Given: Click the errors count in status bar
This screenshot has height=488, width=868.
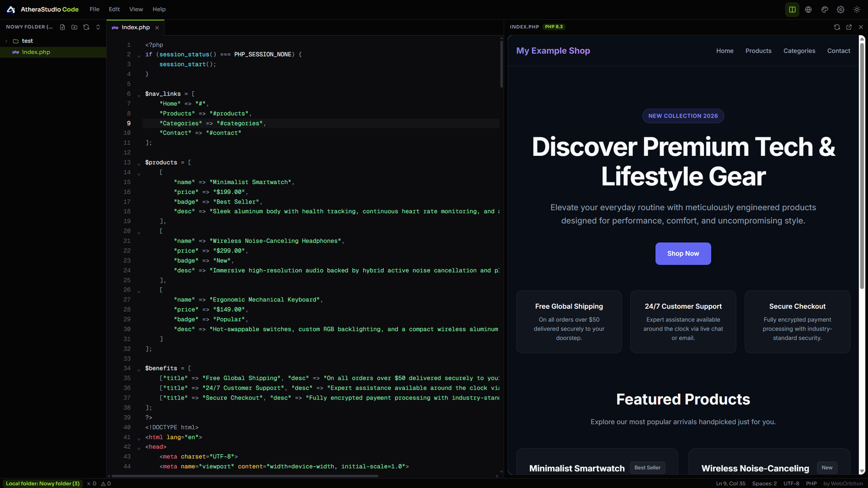Looking at the screenshot, I should click(92, 484).
